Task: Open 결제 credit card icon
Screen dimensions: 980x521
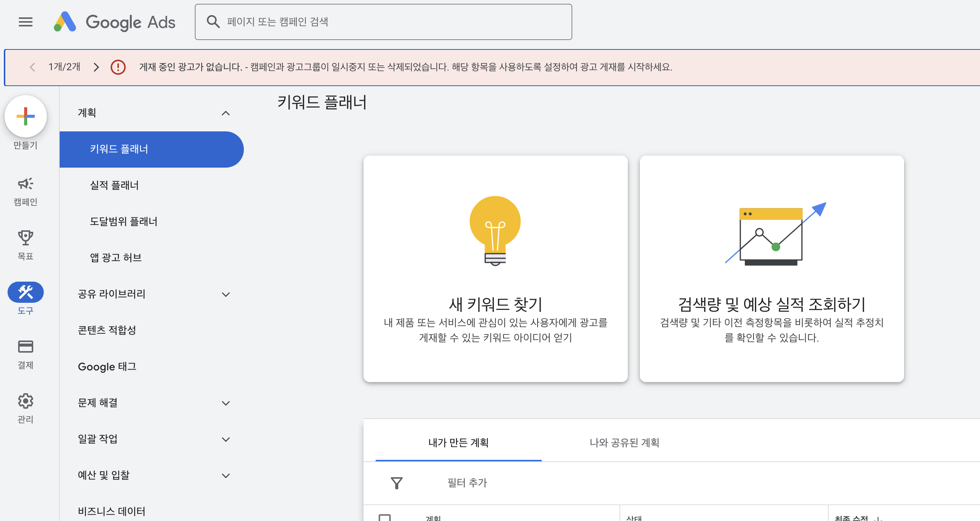Action: (26, 347)
